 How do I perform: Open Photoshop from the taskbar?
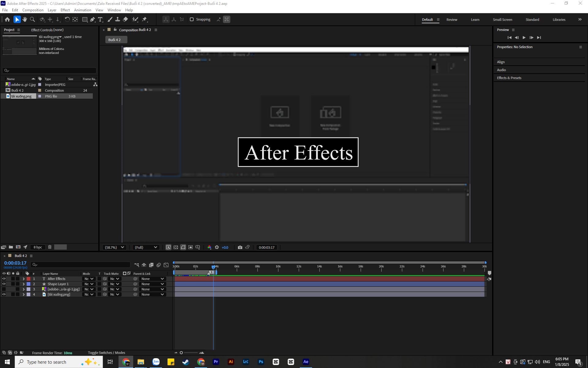pos(261,362)
